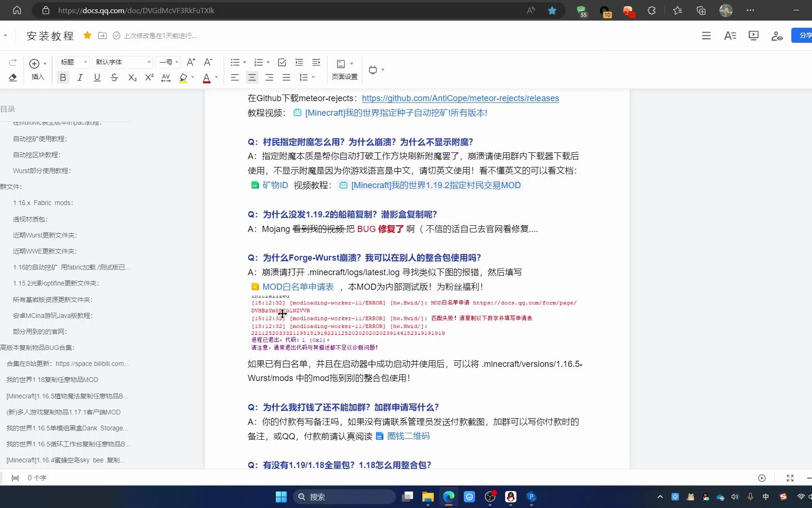Select the superscript formatting icon
This screenshot has width=812, height=508.
(x=149, y=78)
